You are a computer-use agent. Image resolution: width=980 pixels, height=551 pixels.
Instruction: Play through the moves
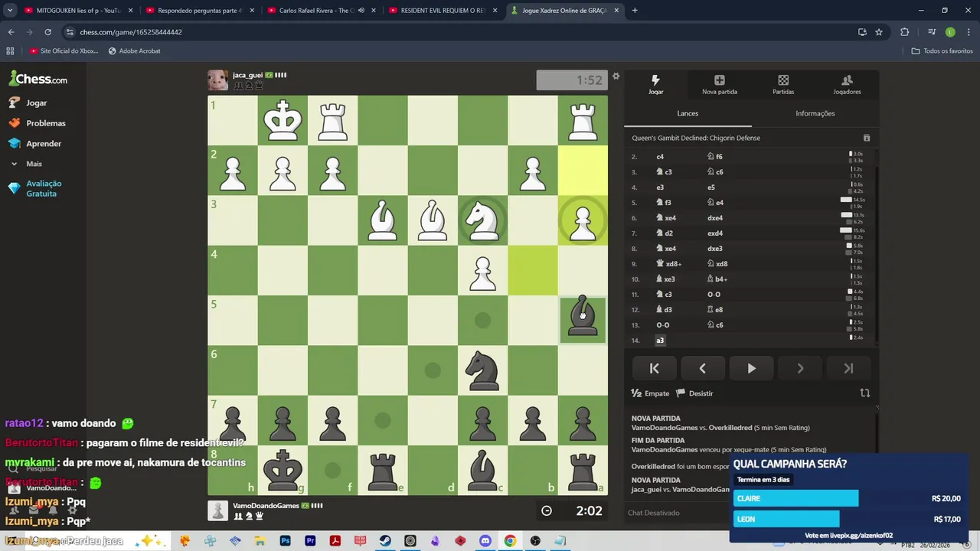point(751,368)
